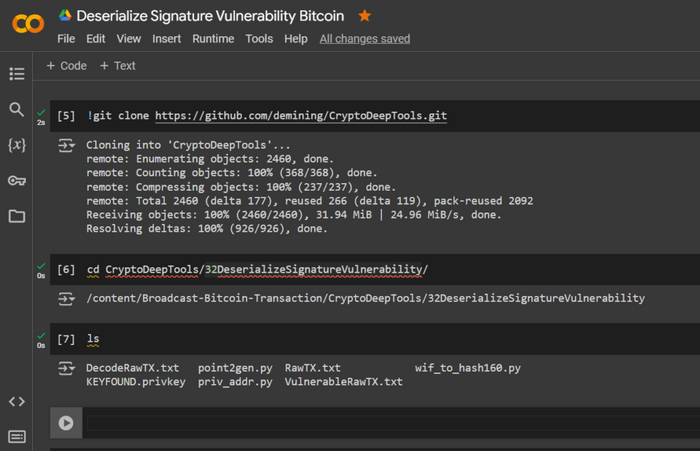Open the Command palette icon
The width and height of the screenshot is (700, 451).
point(16,436)
